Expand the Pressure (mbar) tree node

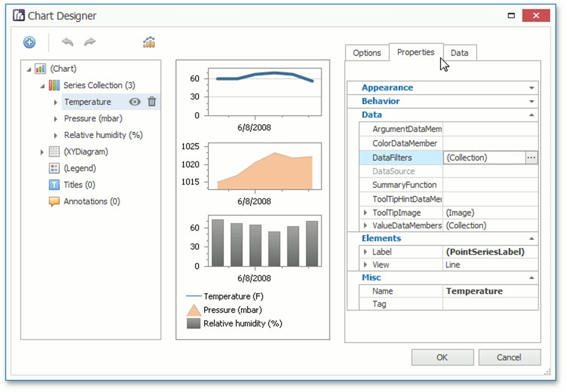pyautogui.click(x=56, y=119)
